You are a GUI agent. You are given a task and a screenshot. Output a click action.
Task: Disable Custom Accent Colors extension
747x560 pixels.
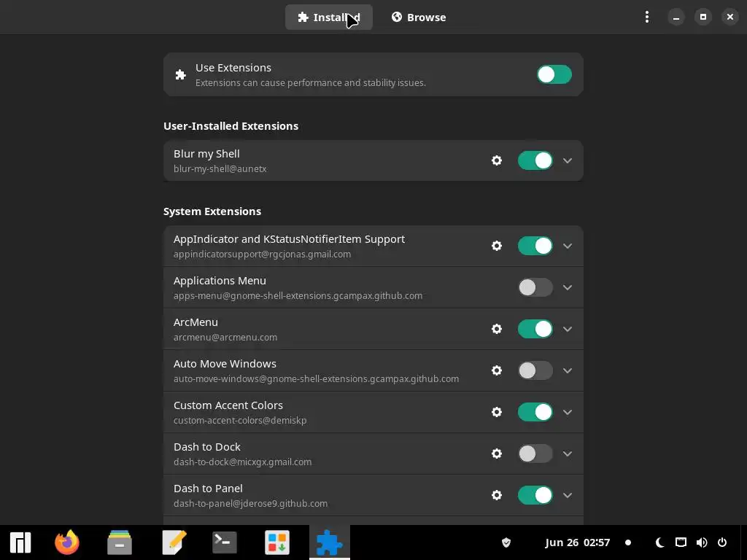coord(535,412)
